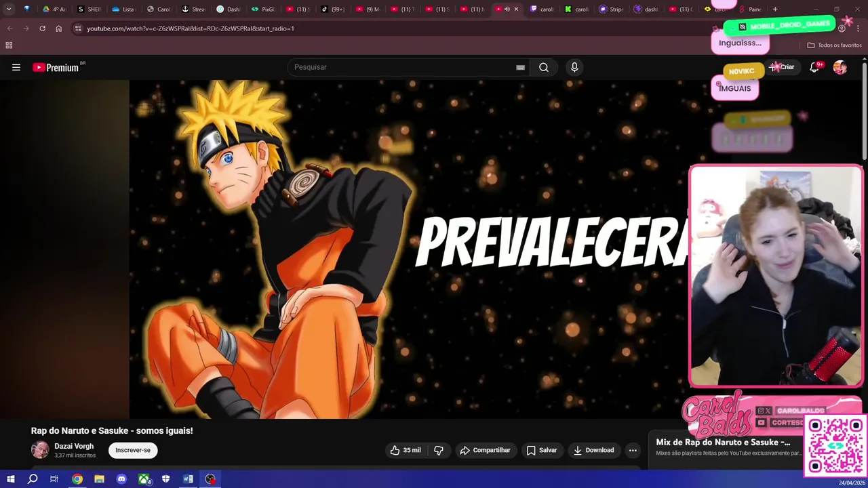Switch to the SHEIN tab
The height and width of the screenshot is (488, 868).
(x=89, y=9)
